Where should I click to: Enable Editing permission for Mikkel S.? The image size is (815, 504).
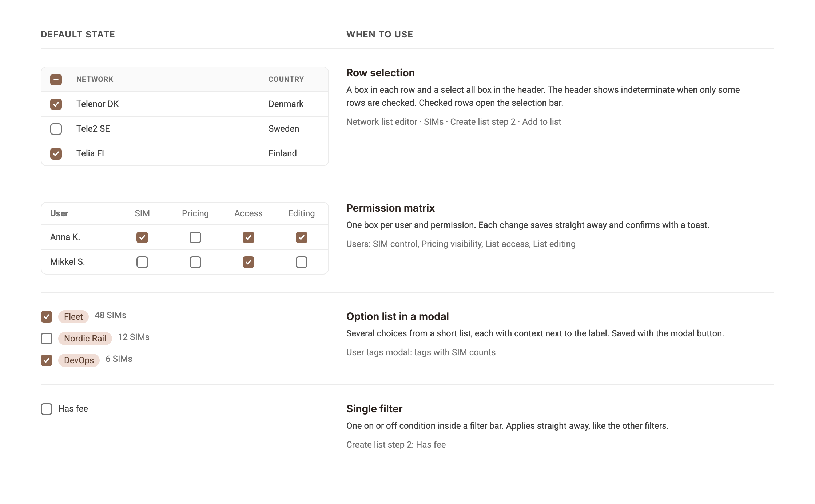(302, 262)
